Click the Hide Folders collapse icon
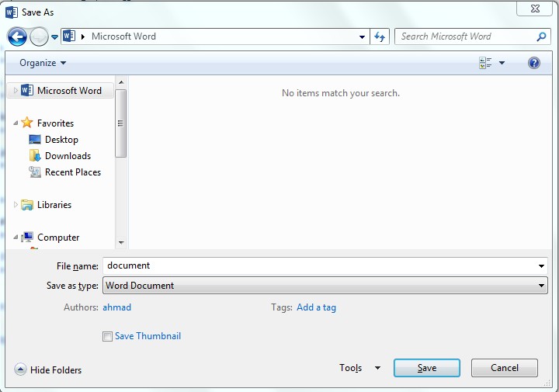 20,369
